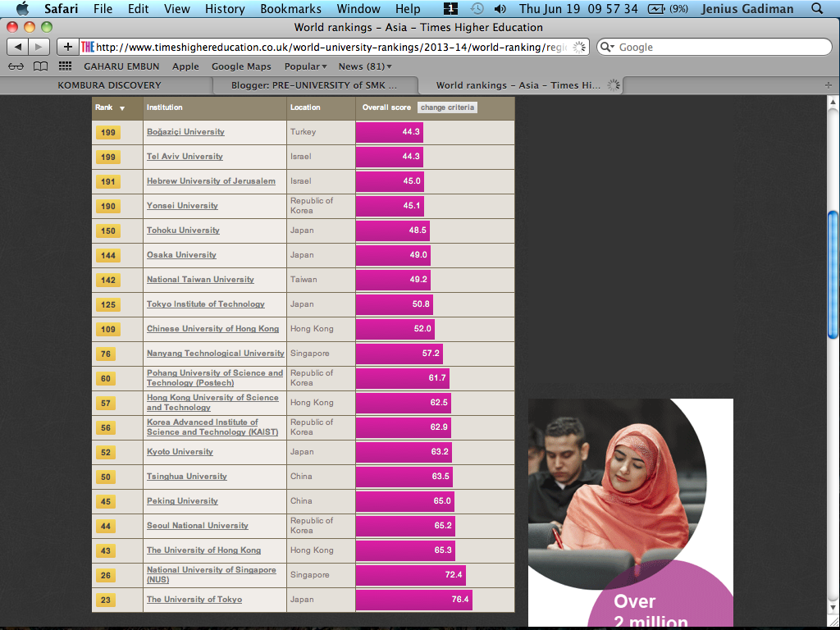Switch to KOMBURA DISCOVERY tab
Screen dimensions: 840x630
click(109, 85)
